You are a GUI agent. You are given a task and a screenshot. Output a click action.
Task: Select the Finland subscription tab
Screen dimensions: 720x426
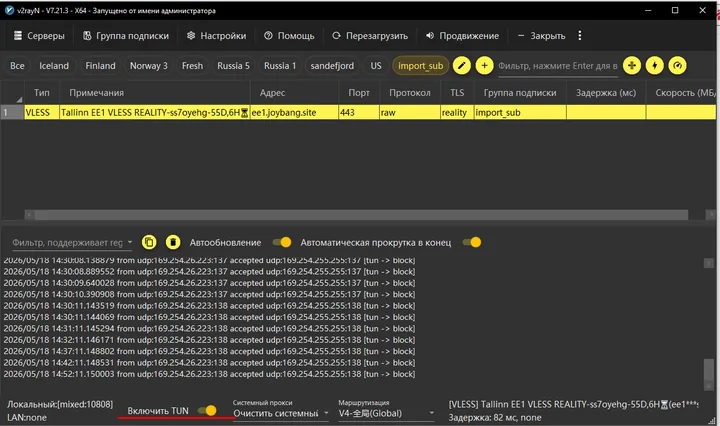tap(100, 66)
